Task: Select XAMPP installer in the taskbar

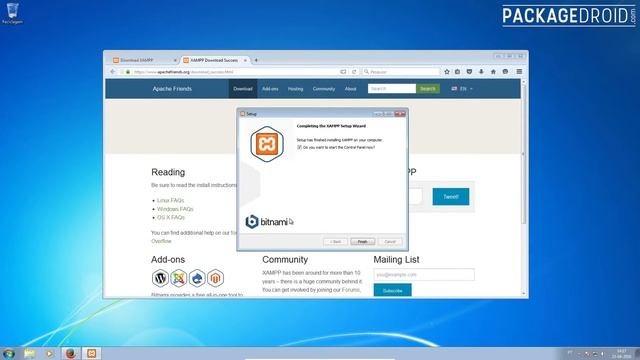Action: coord(91,353)
